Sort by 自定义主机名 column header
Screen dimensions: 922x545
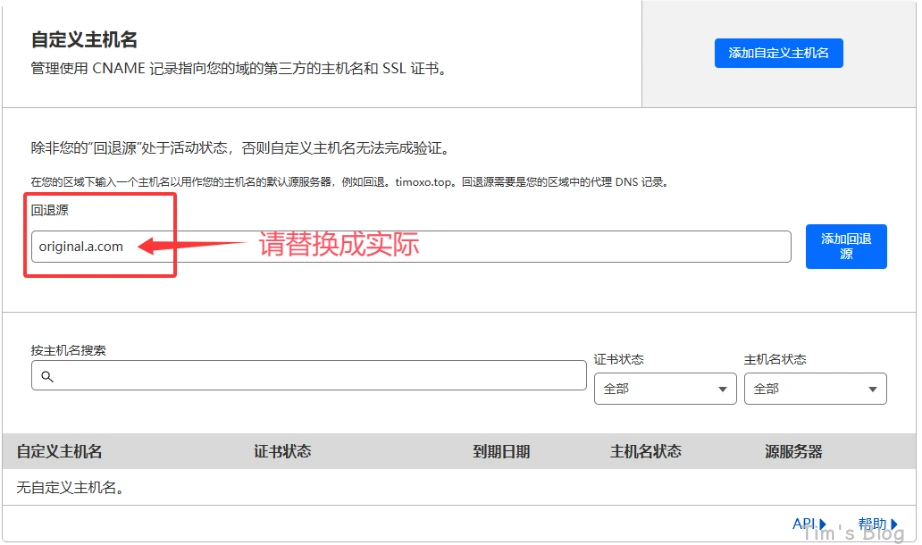point(60,451)
